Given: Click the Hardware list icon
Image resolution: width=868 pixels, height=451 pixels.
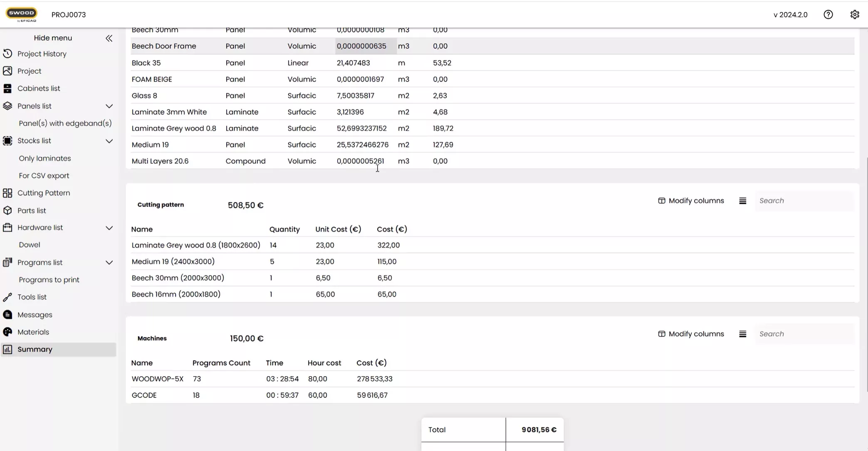Looking at the screenshot, I should pyautogui.click(x=7, y=227).
